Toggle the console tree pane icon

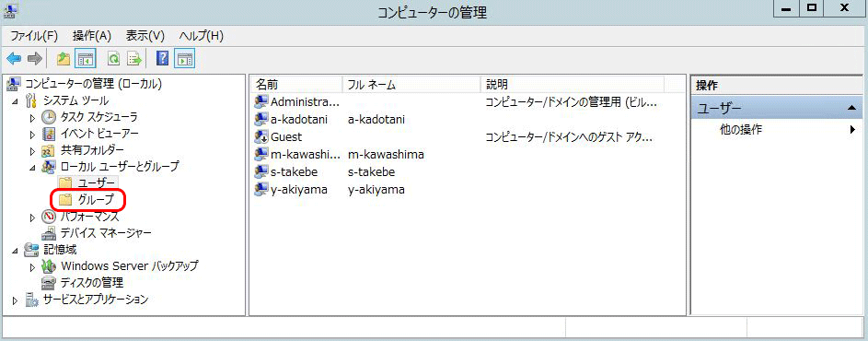pyautogui.click(x=85, y=58)
